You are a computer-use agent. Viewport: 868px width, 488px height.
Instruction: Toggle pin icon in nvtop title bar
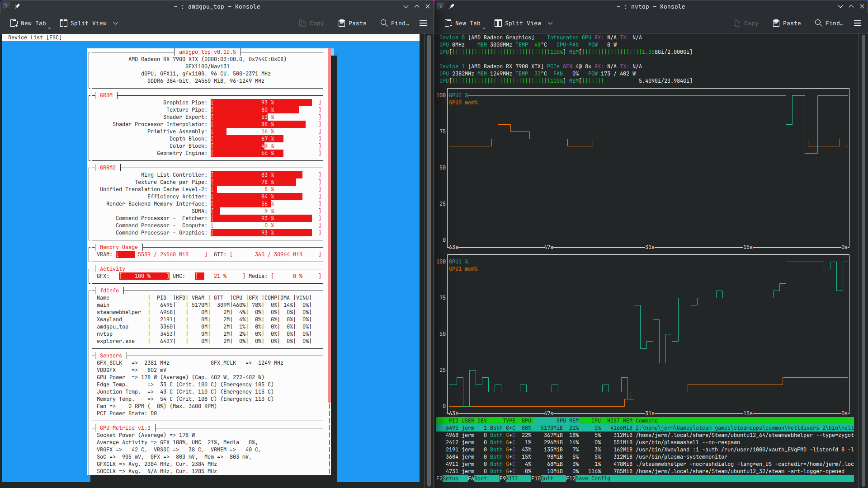pos(452,6)
